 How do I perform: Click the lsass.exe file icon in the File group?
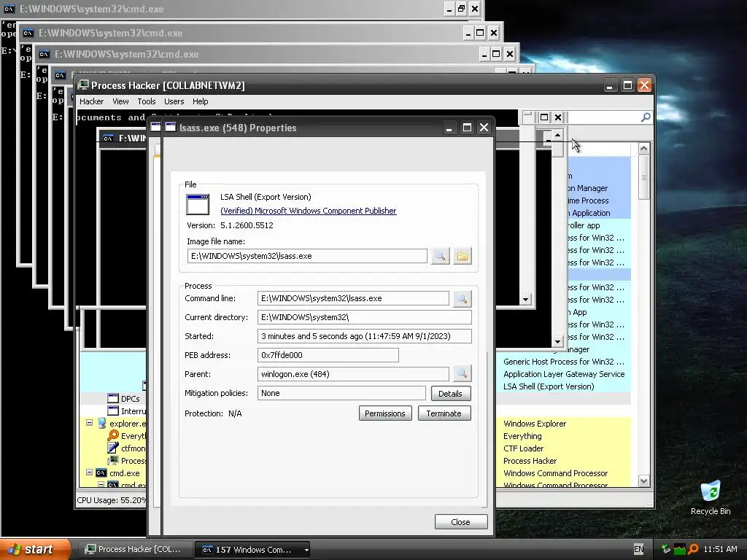[x=198, y=204]
